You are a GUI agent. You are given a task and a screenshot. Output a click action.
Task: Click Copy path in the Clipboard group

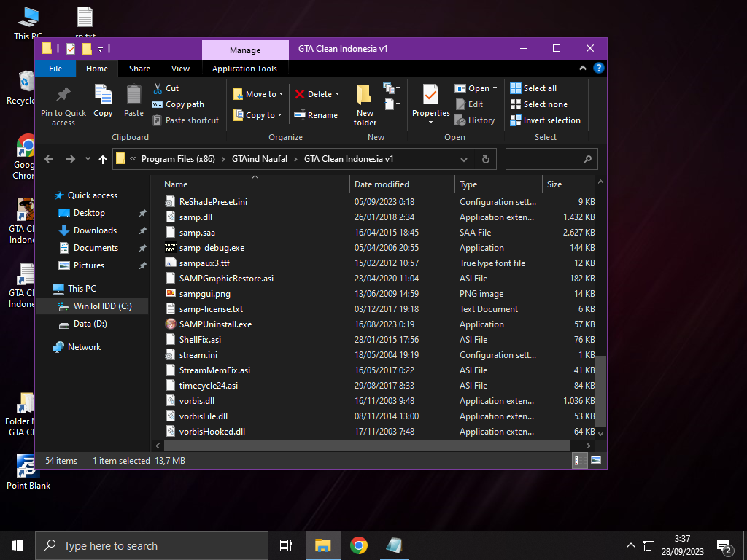tap(178, 104)
